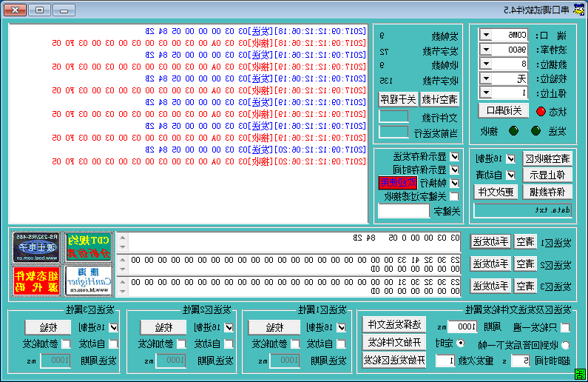Viewport: 588px width, 382px height.
Task: Enable 关键字过滤接收 checkbox
Action: coord(455,196)
